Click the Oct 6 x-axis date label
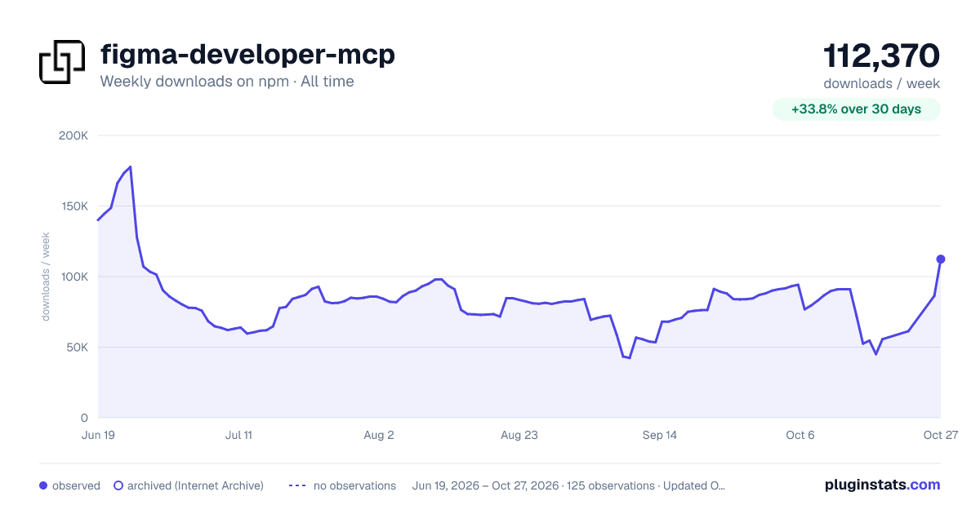This screenshot has width=980, height=514. click(800, 435)
